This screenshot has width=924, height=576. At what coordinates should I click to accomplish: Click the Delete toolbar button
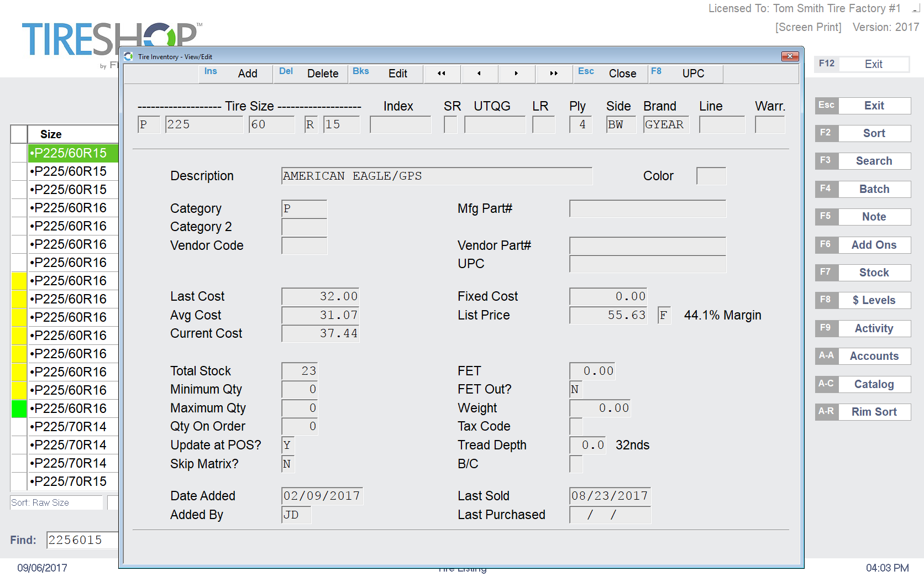pos(311,74)
